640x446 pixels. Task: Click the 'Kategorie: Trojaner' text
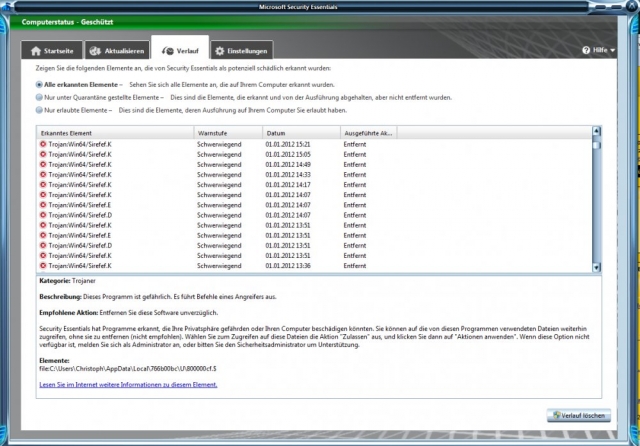[67, 281]
